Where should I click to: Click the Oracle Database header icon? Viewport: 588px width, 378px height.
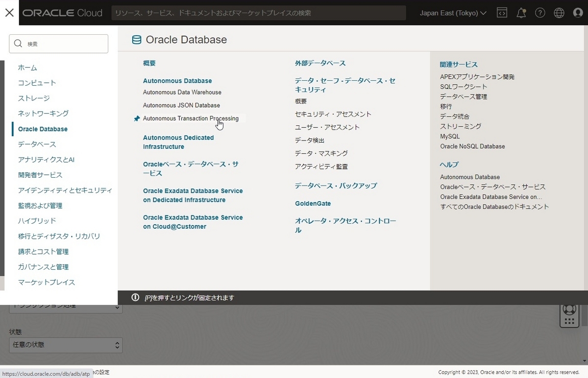136,40
